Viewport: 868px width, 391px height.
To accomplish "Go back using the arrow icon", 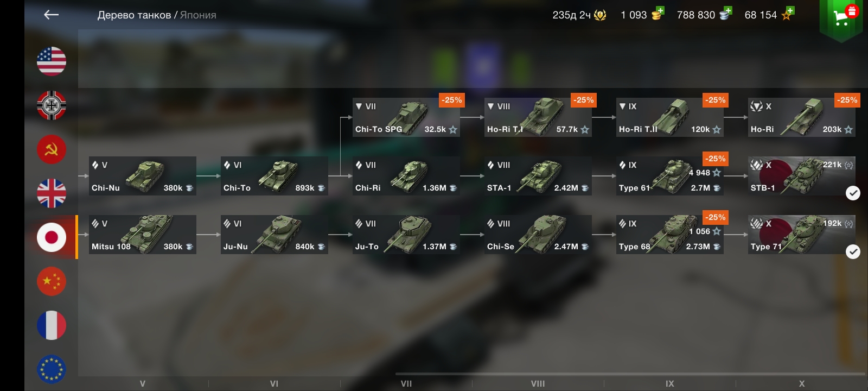I will (51, 15).
